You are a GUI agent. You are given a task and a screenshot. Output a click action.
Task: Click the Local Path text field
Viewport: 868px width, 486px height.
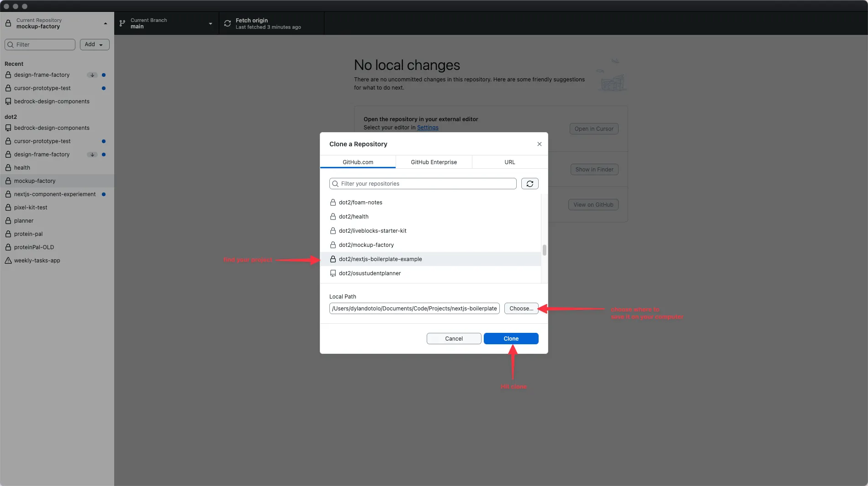(x=414, y=309)
